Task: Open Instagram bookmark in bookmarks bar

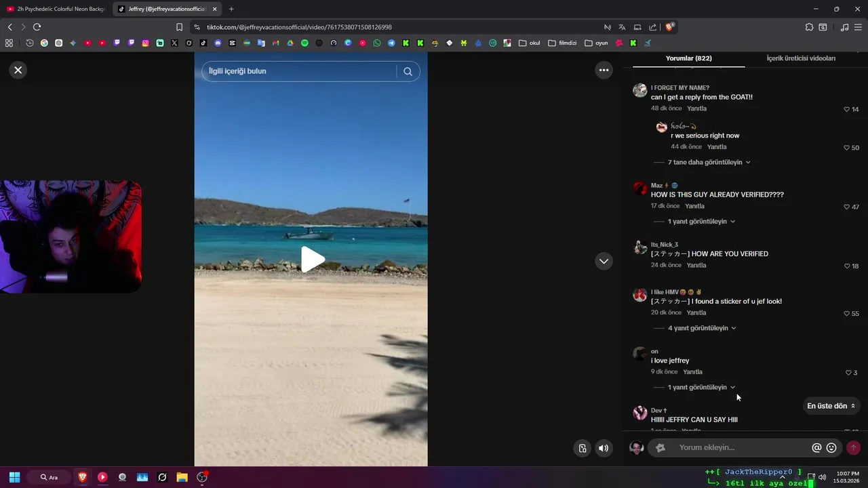Action: pos(145,43)
